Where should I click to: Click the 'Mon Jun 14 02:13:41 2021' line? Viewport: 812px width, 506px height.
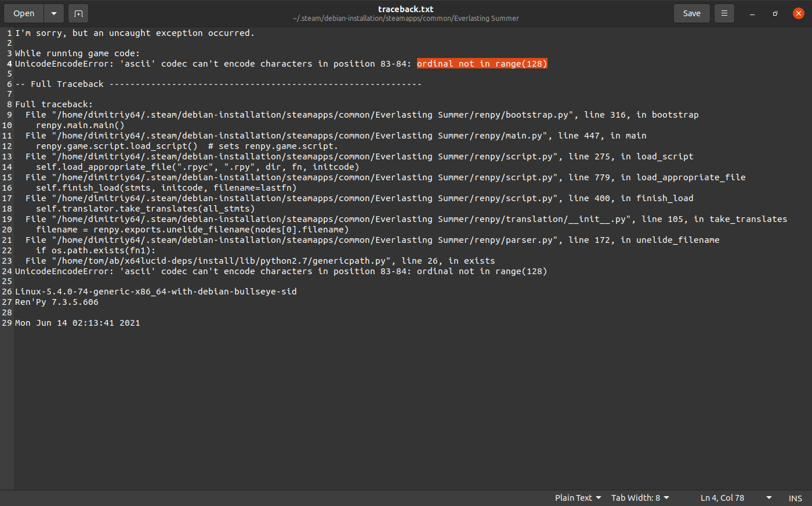78,323
